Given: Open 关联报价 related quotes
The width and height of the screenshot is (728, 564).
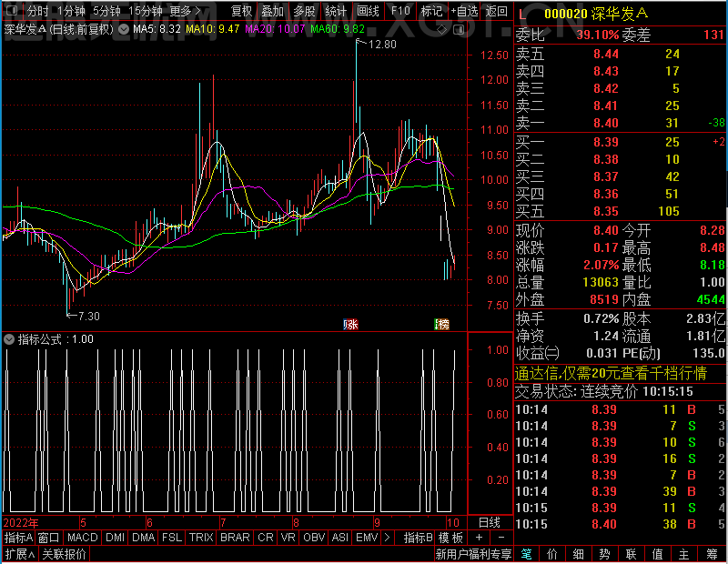Looking at the screenshot, I should point(64,554).
